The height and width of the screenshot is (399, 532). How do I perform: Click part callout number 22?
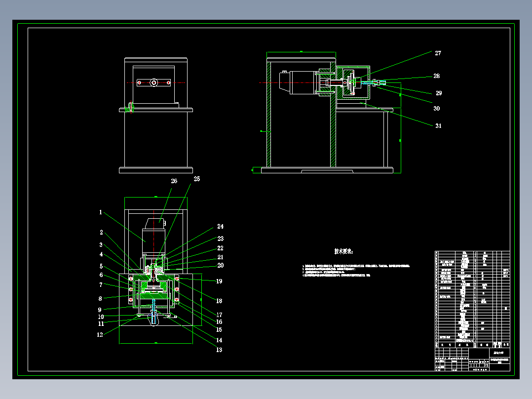(x=221, y=248)
